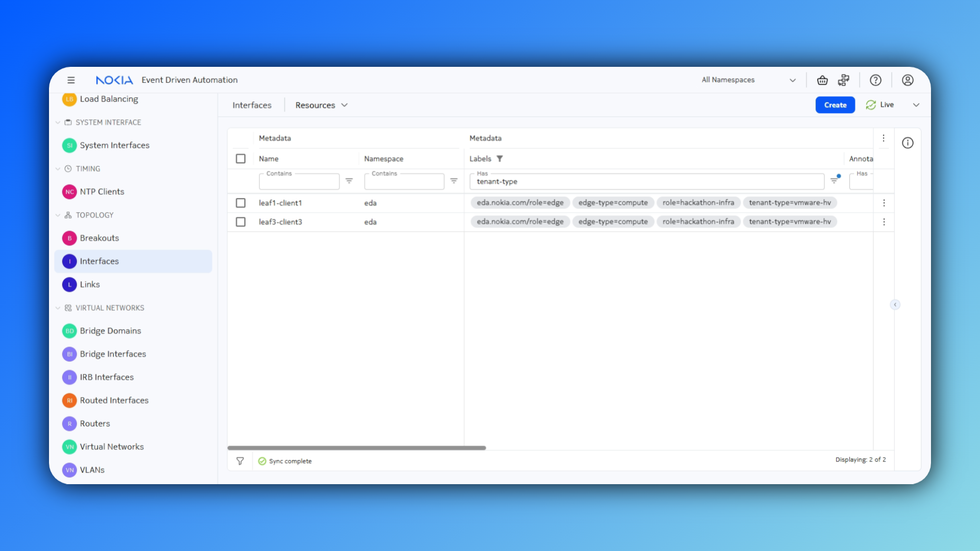Check the leaf3-client3 row checkbox
The image size is (980, 551).
click(x=241, y=222)
